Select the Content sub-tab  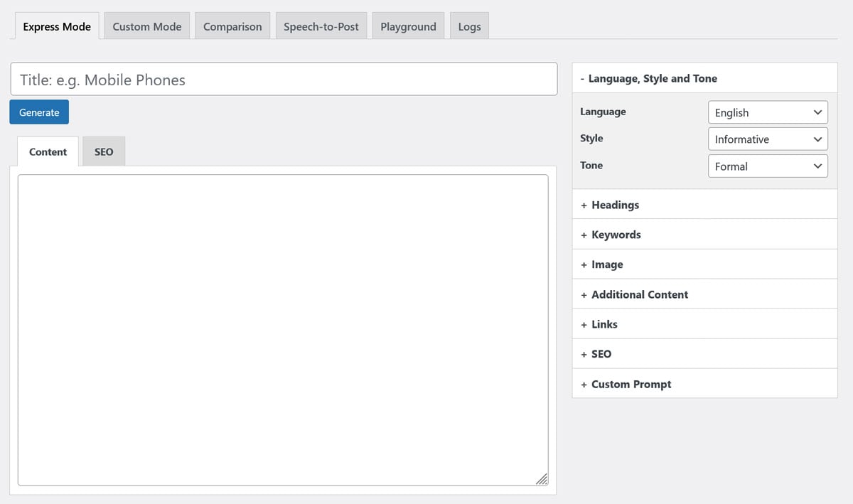click(x=48, y=151)
